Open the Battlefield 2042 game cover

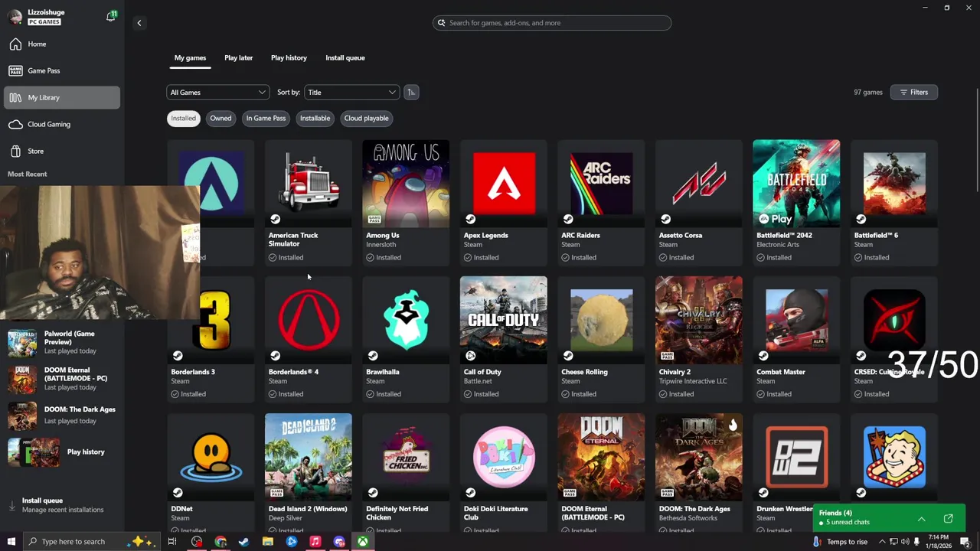(796, 183)
